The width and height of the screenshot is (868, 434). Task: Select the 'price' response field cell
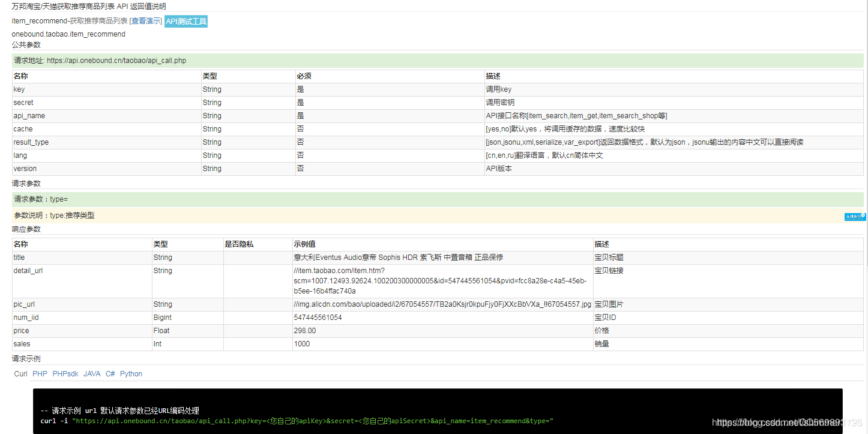click(x=82, y=331)
